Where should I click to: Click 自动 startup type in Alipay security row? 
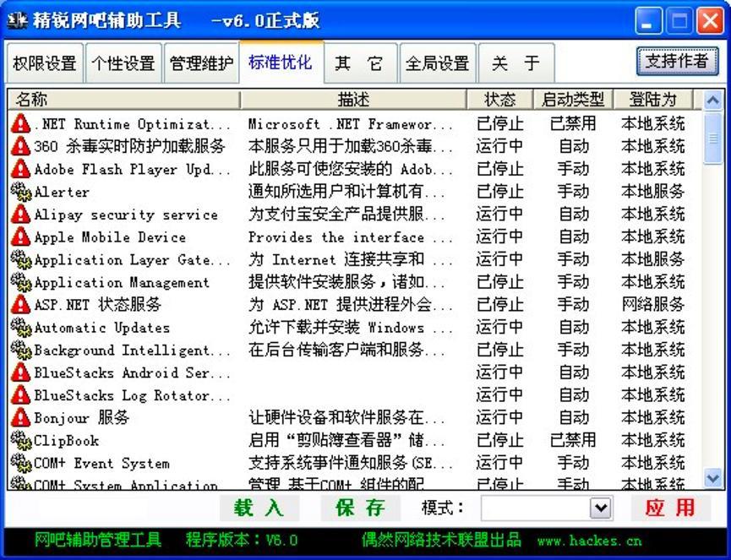(574, 215)
